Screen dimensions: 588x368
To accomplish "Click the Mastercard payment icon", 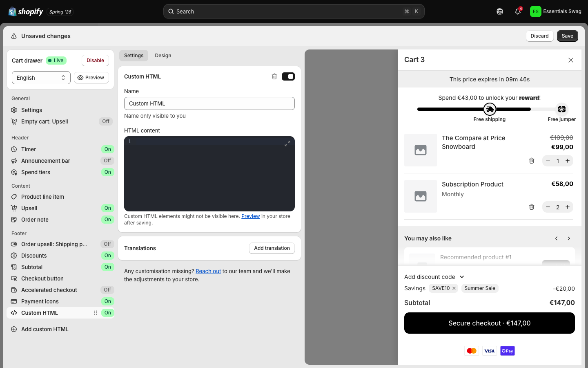I will 472,351.
